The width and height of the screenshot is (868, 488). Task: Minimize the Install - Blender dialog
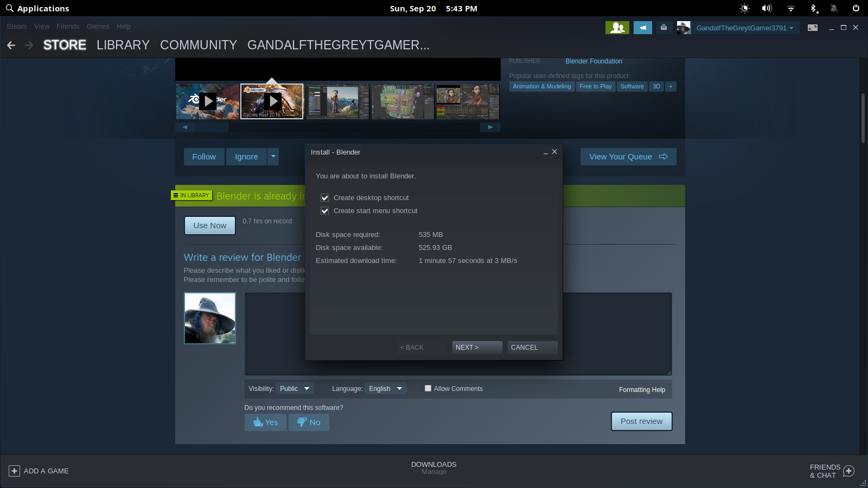pos(545,152)
